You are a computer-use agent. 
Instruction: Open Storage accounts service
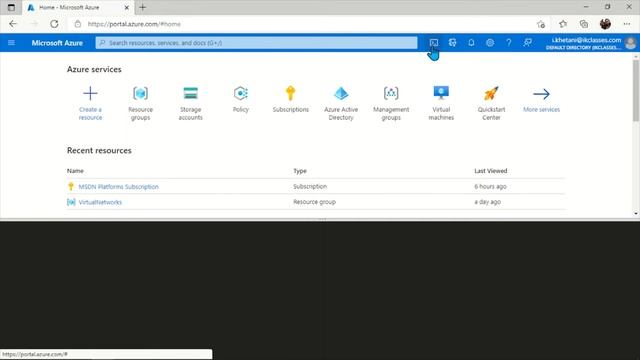(x=191, y=103)
